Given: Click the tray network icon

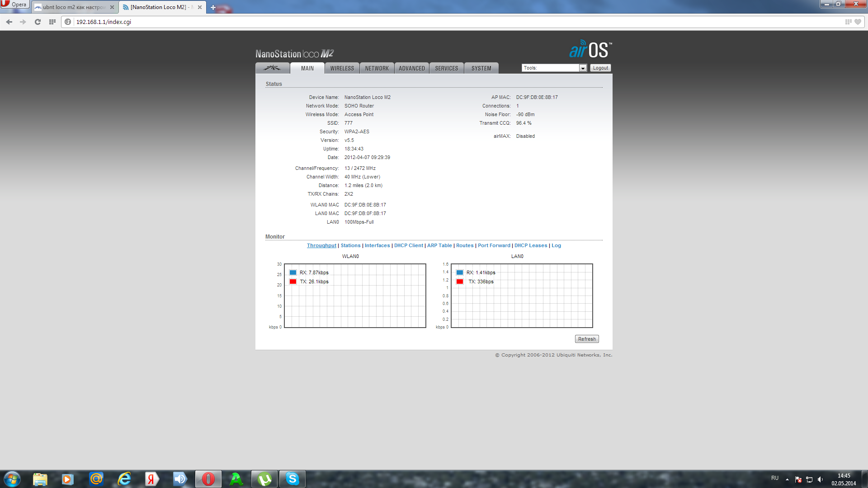Looking at the screenshot, I should coord(809,479).
